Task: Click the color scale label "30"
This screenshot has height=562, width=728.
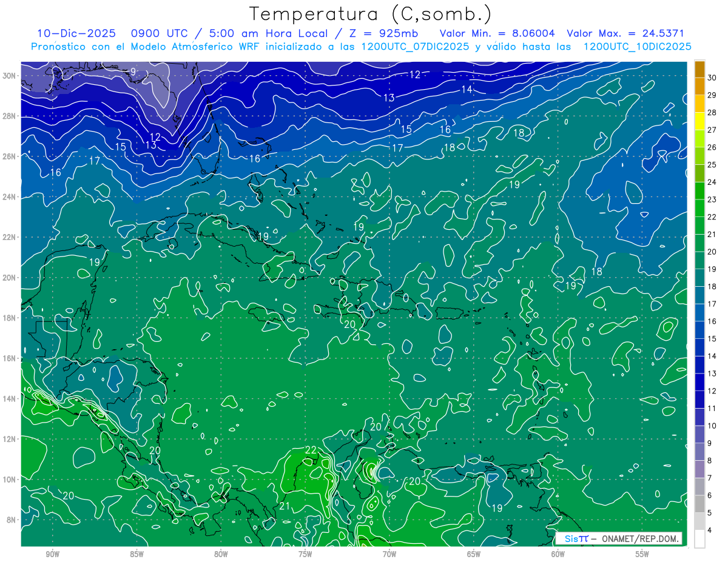Action: pyautogui.click(x=712, y=78)
